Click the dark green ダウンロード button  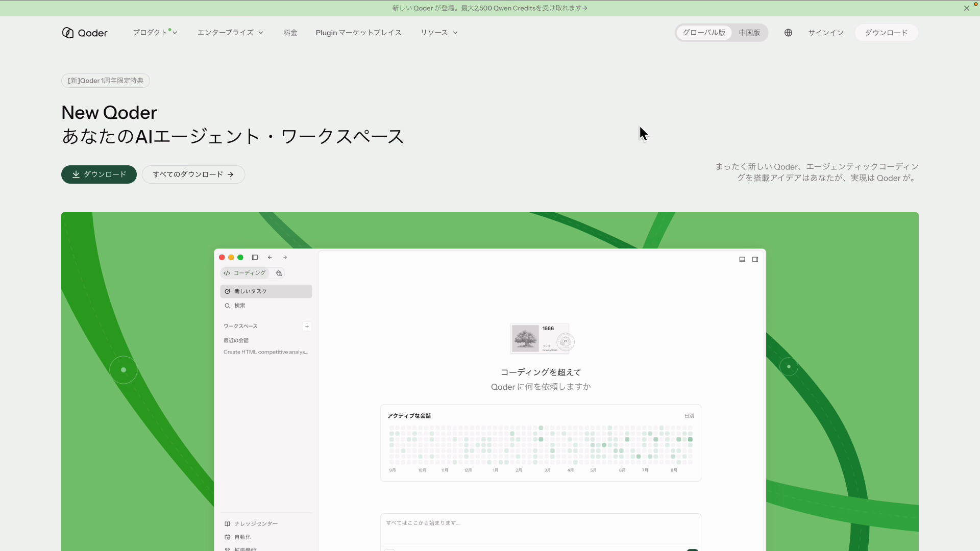coord(99,174)
